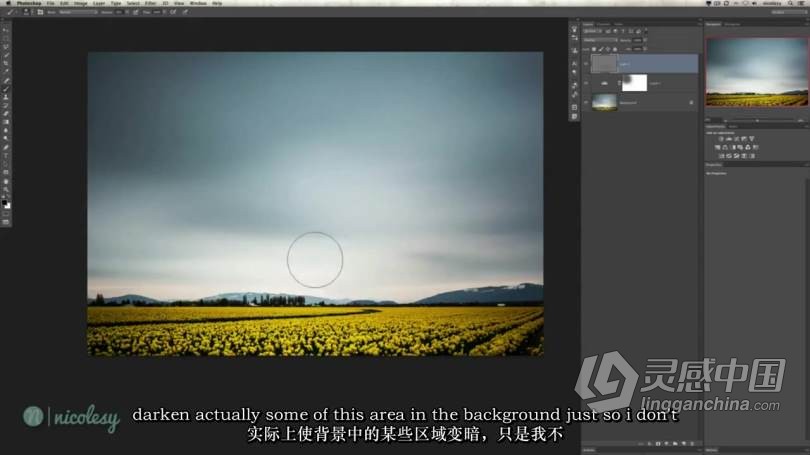Select the Lasso tool

coord(6,46)
